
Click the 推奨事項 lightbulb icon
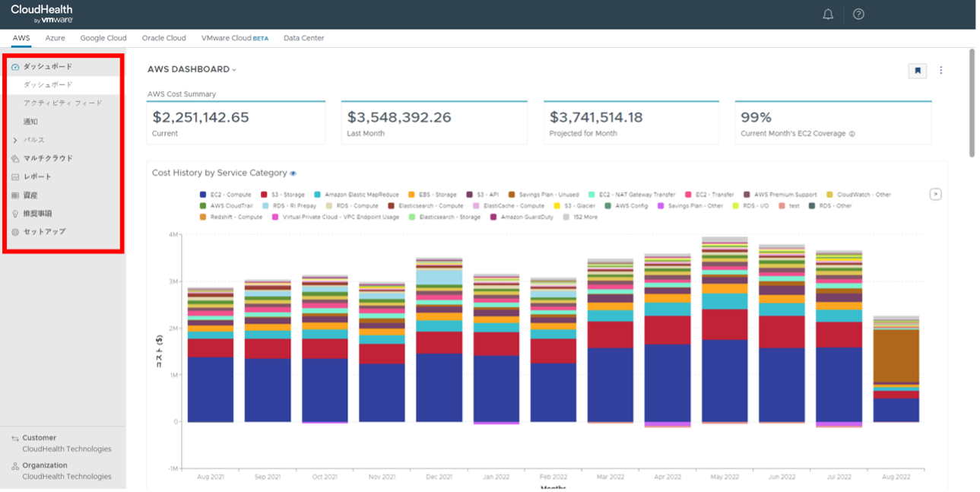pos(15,214)
